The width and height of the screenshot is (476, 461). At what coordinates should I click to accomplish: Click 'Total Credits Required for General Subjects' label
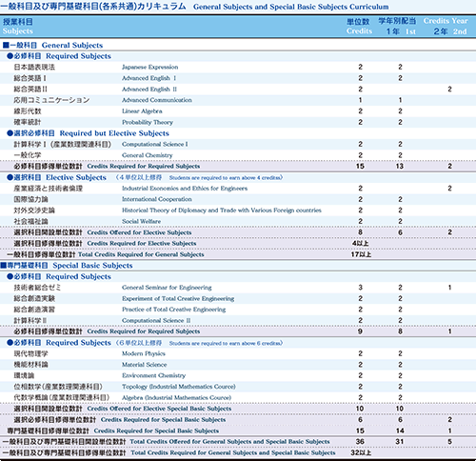(x=141, y=254)
